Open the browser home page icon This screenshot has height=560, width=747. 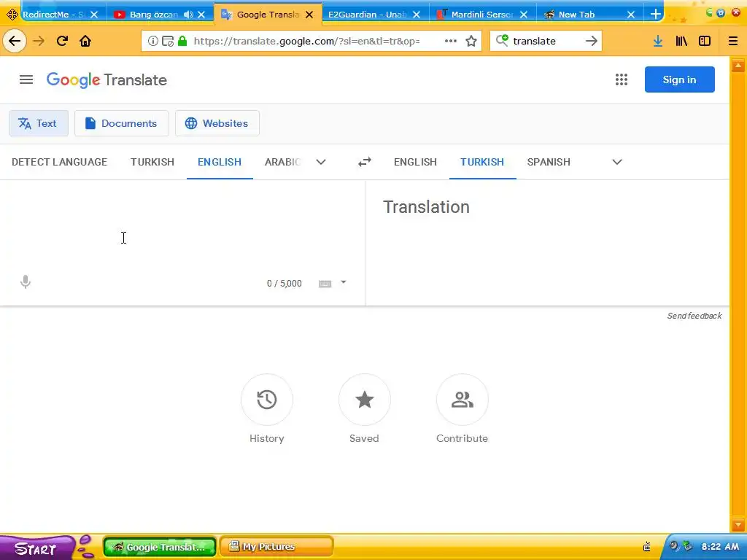pyautogui.click(x=85, y=41)
